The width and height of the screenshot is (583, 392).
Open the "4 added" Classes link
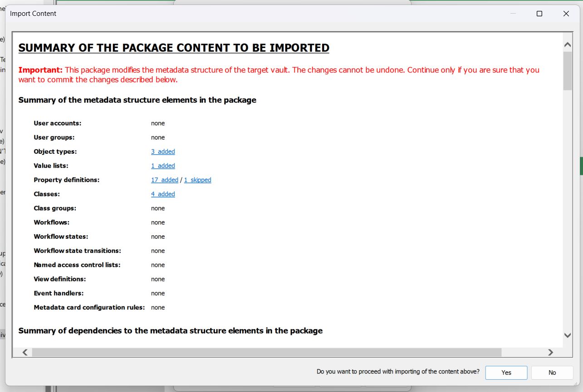click(163, 194)
